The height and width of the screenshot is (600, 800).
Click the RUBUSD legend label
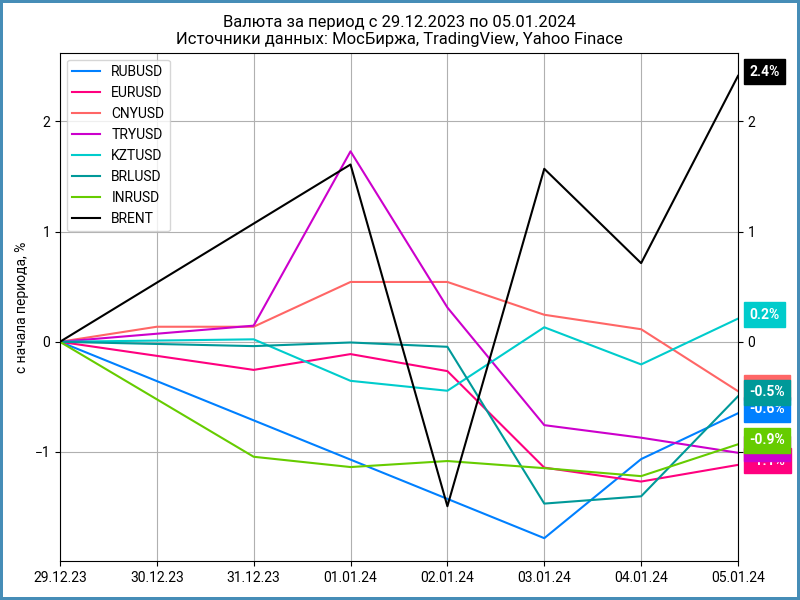coord(136,71)
